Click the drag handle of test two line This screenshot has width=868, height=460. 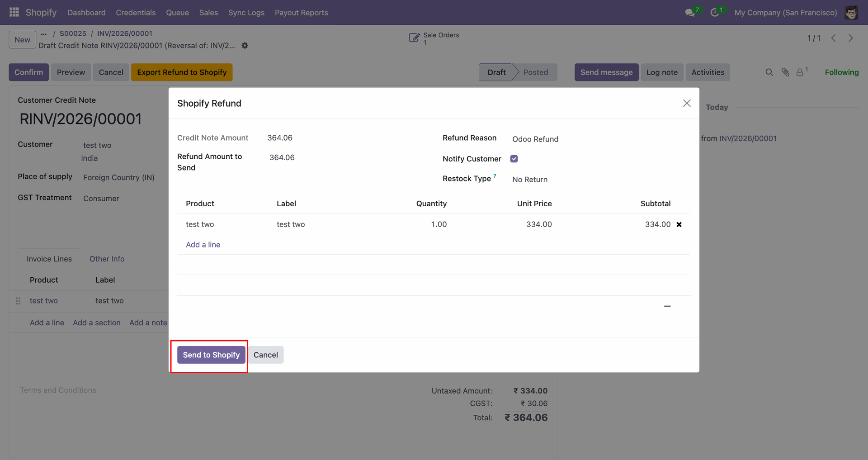(x=18, y=301)
